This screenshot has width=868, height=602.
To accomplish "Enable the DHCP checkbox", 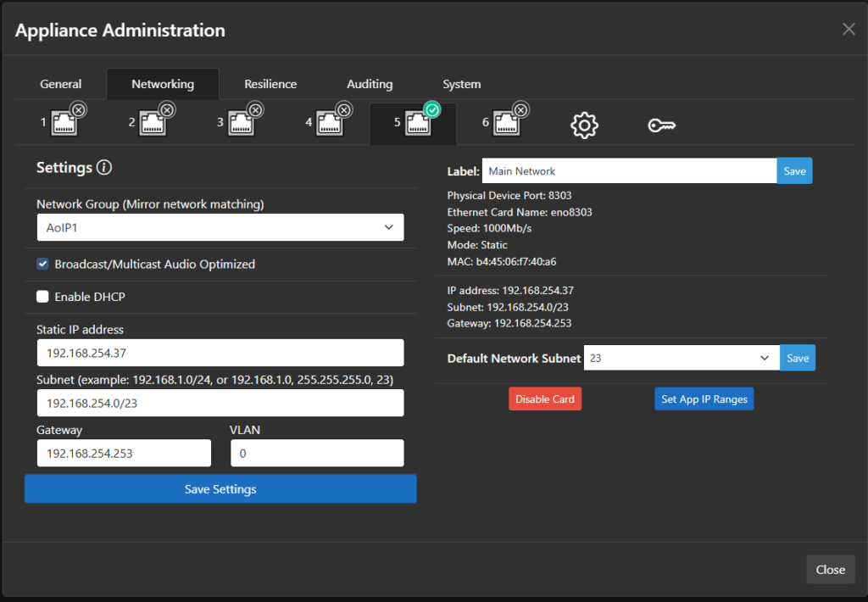I will pos(42,297).
